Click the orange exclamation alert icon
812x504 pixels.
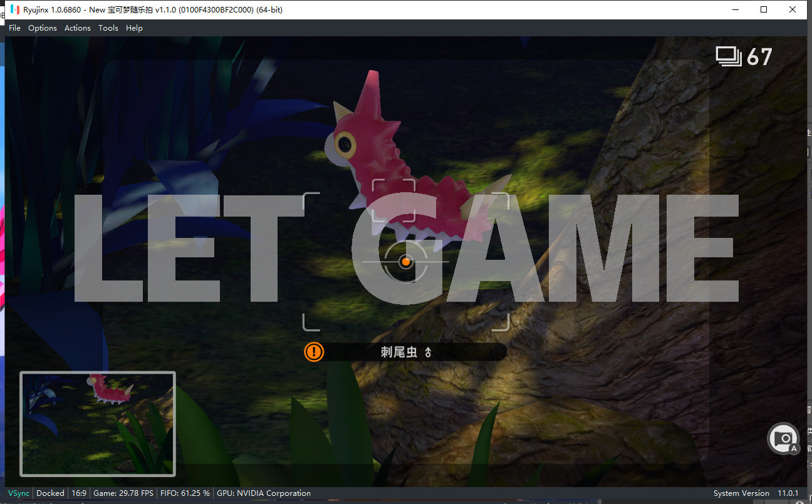coord(314,352)
